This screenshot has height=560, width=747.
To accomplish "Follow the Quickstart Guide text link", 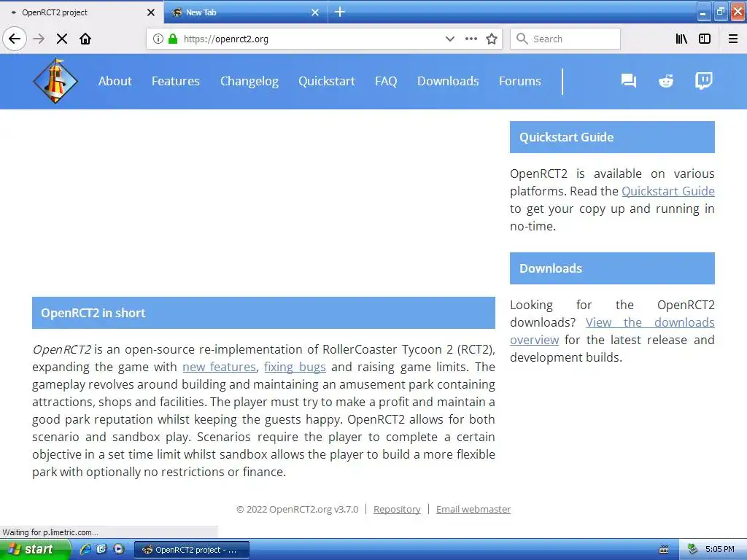I will click(668, 191).
